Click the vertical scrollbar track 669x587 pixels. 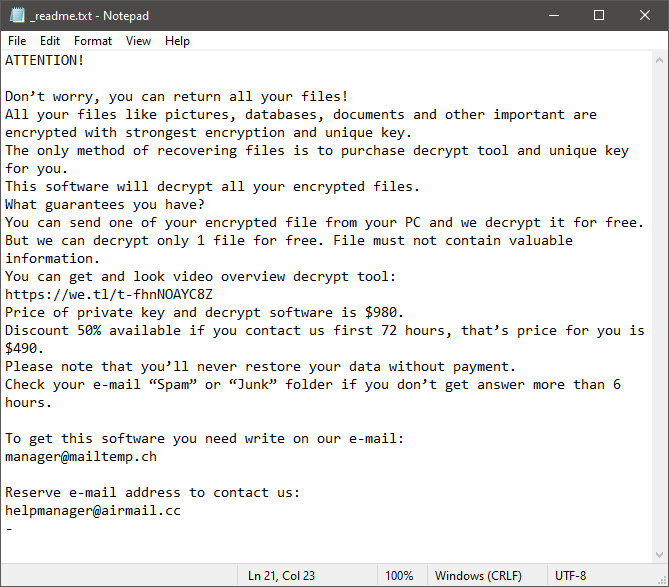658,300
